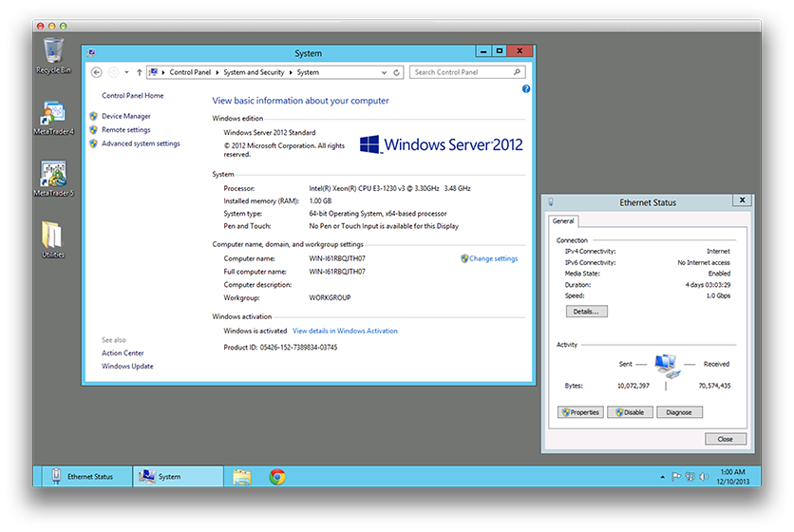Image resolution: width=794 pixels, height=532 pixels.
Task: Open Device Manager link
Action: 126,116
